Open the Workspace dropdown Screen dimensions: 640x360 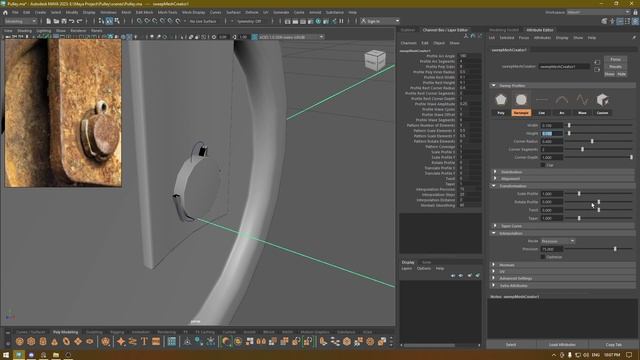(x=598, y=12)
